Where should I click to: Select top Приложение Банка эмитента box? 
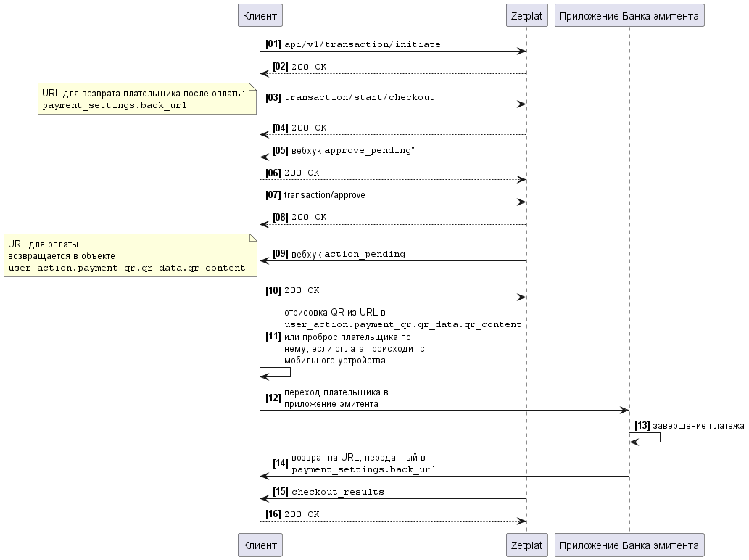coord(629,15)
